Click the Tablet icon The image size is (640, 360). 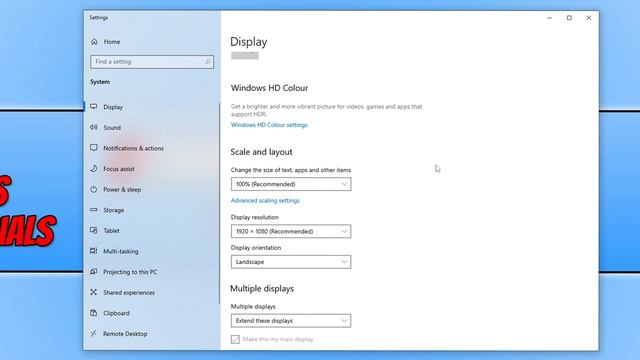(94, 231)
